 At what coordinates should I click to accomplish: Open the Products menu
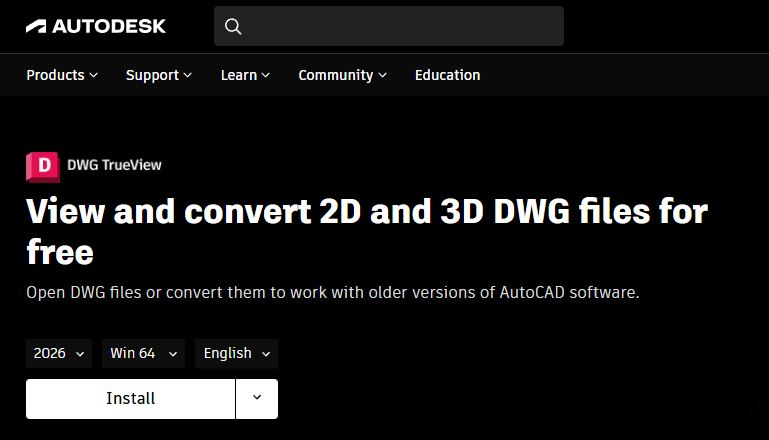pos(62,75)
